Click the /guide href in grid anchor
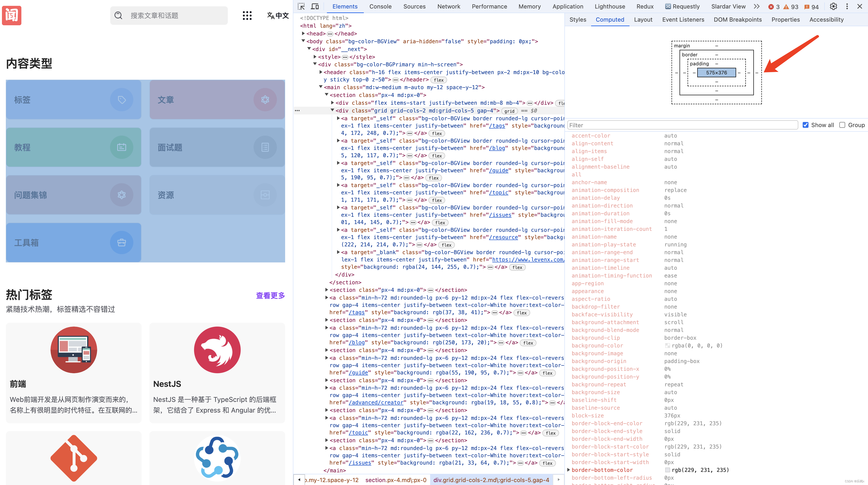Screen dimensions: 868x485 (499, 171)
